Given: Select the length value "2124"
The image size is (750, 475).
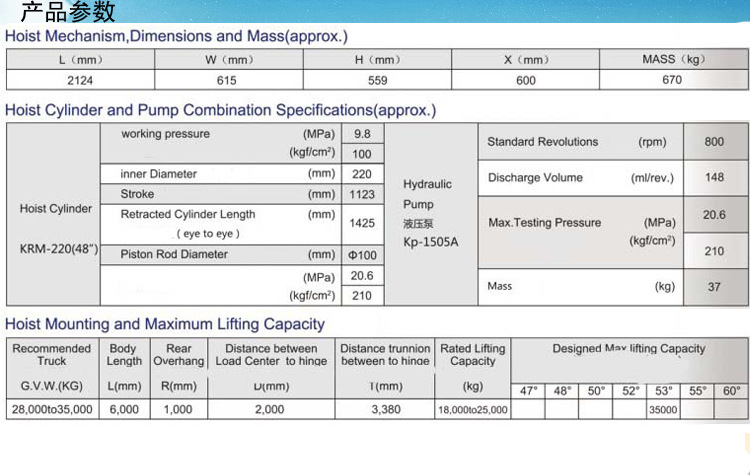Looking at the screenshot, I should 80,80.
